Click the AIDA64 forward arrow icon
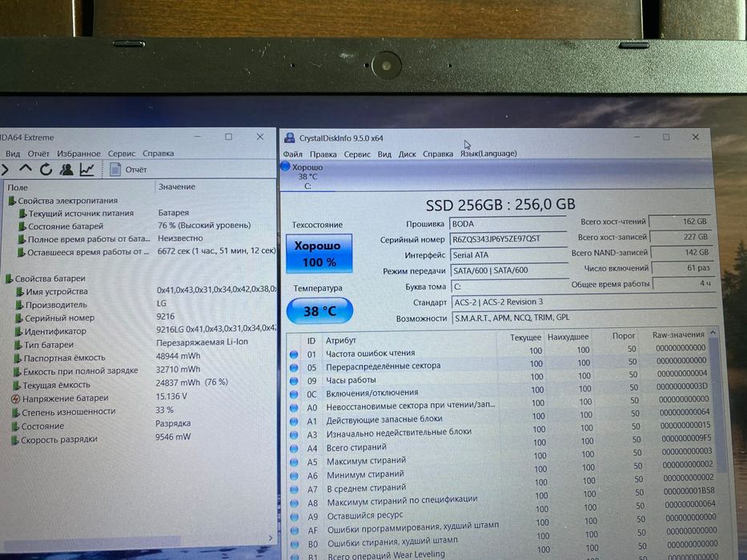This screenshot has height=560, width=747. coord(6,169)
